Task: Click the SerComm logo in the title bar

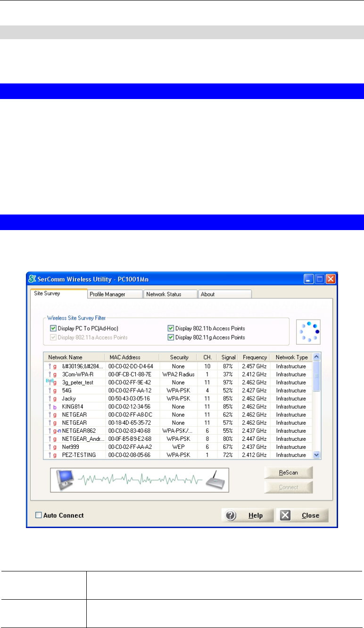Action: click(33, 279)
